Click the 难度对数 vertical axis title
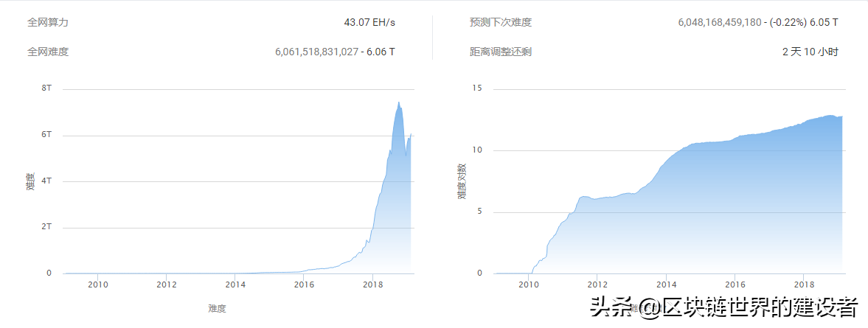The height and width of the screenshot is (328, 868). 462,181
